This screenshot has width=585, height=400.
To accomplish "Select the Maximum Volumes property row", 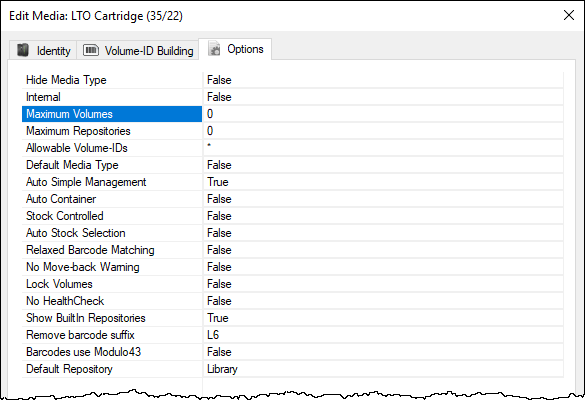I will 112,114.
